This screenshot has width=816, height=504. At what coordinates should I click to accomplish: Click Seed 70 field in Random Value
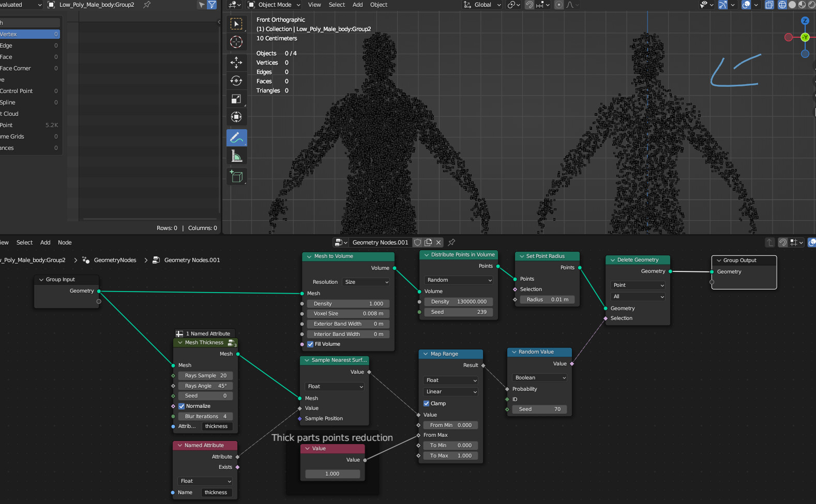click(540, 409)
